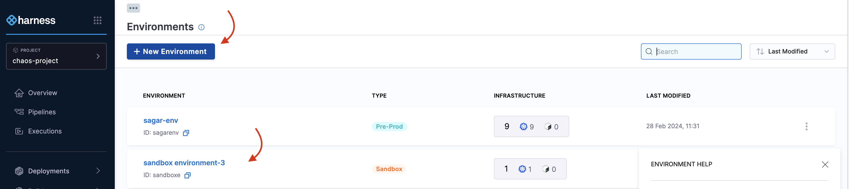Click the sandbox environment-3 infrastructure count box

click(x=530, y=169)
